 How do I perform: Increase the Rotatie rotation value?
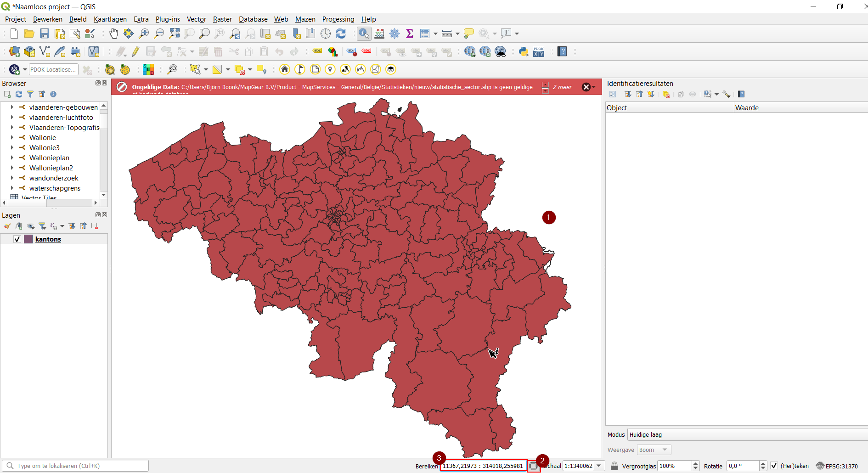point(763,463)
